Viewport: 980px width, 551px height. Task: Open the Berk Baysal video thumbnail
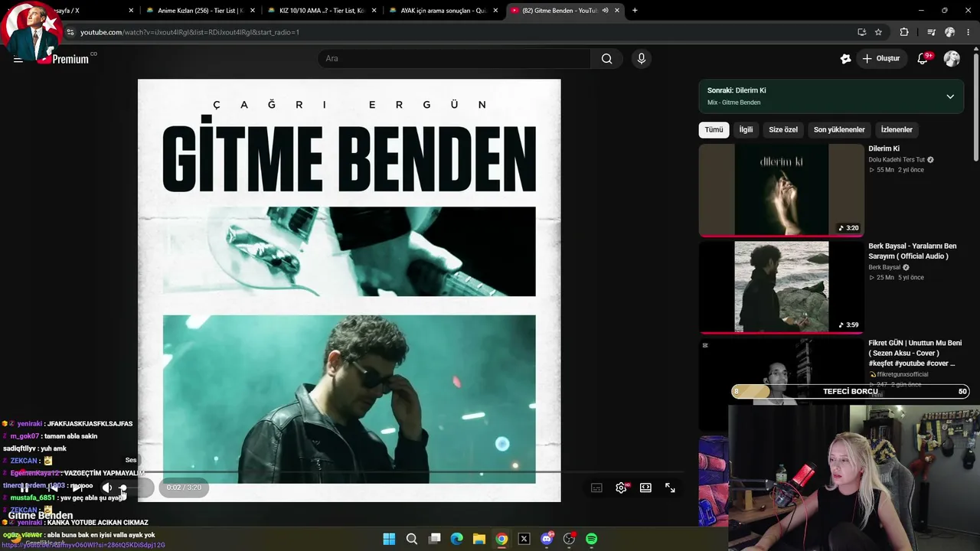[x=781, y=287]
